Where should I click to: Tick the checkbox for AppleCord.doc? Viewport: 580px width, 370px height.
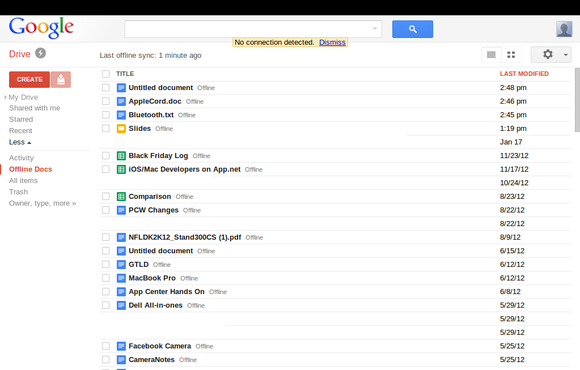coord(106,101)
